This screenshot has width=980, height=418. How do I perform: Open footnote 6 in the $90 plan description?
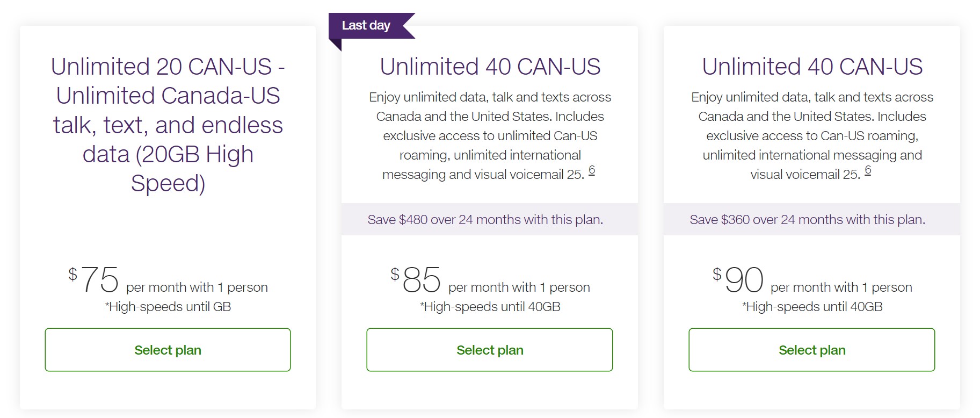[x=868, y=170]
